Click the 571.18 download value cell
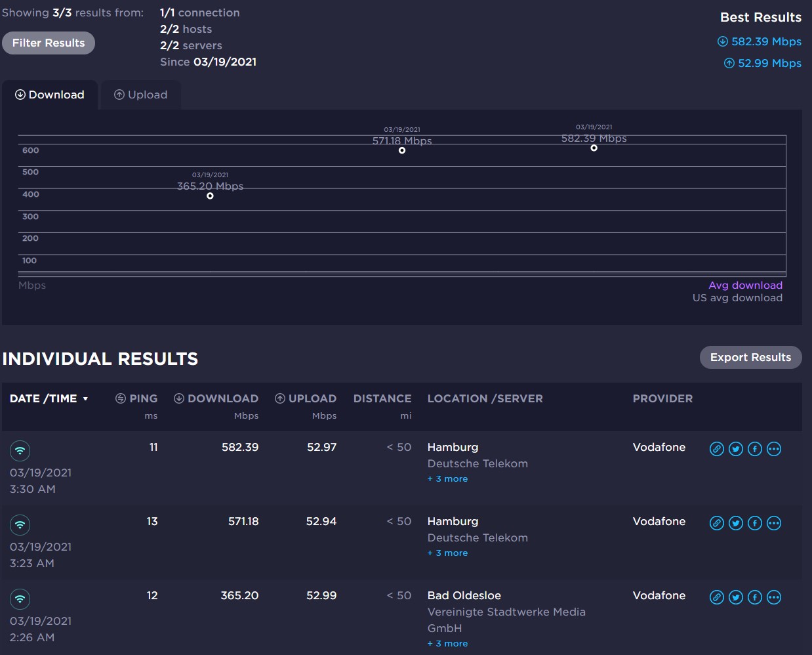 pyautogui.click(x=243, y=522)
